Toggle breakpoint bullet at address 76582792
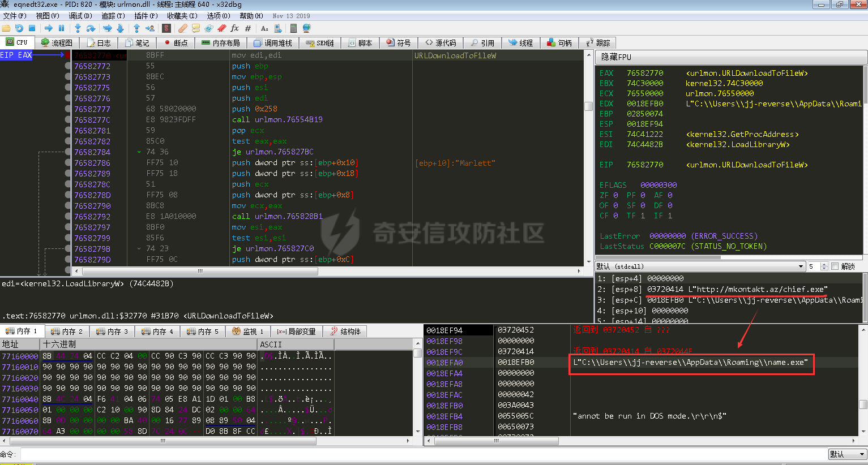The image size is (868, 465). pos(67,217)
